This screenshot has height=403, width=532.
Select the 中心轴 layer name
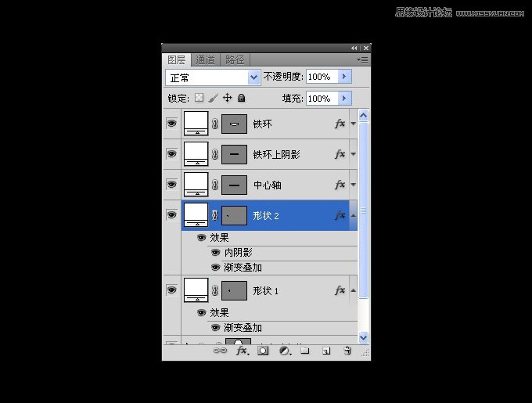pyautogui.click(x=267, y=185)
